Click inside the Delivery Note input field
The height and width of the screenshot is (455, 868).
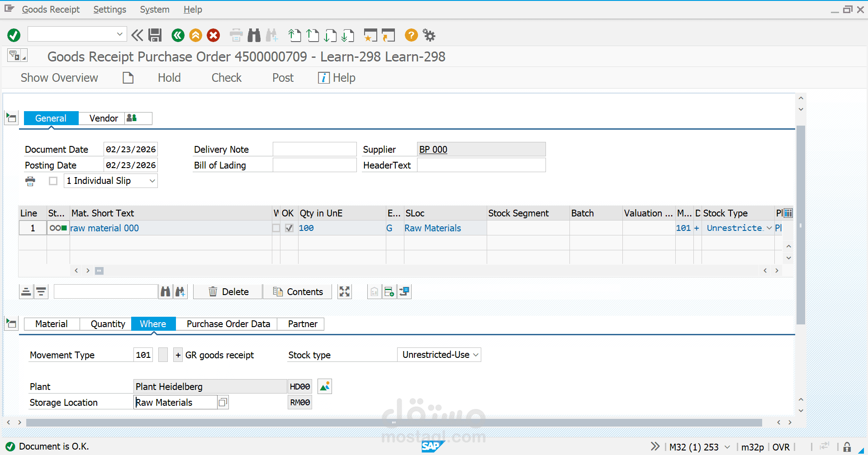tap(314, 149)
